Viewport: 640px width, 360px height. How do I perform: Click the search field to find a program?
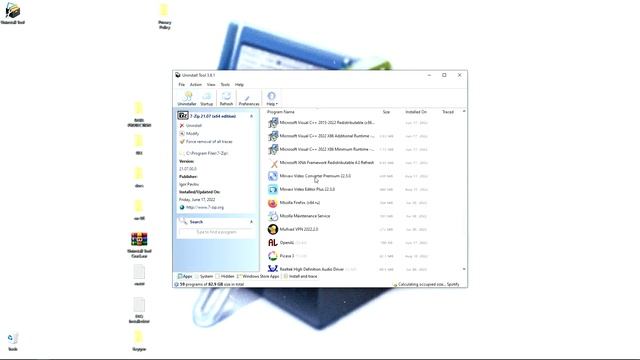(x=216, y=232)
